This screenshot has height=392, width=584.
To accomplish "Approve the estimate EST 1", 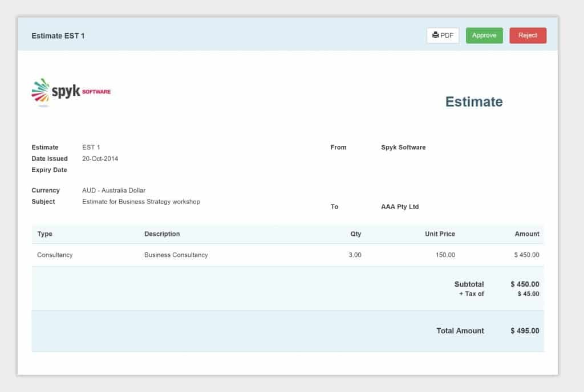I will [x=484, y=35].
